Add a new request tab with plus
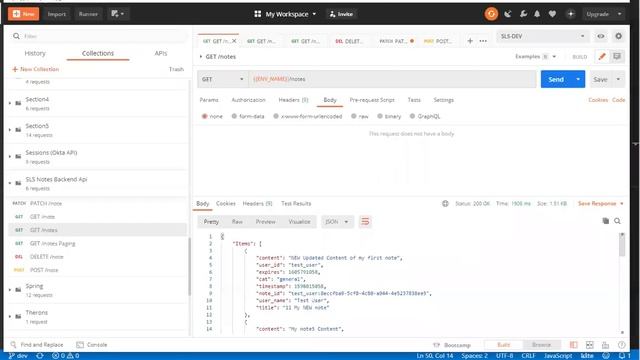The width and height of the screenshot is (640, 360). click(470, 41)
